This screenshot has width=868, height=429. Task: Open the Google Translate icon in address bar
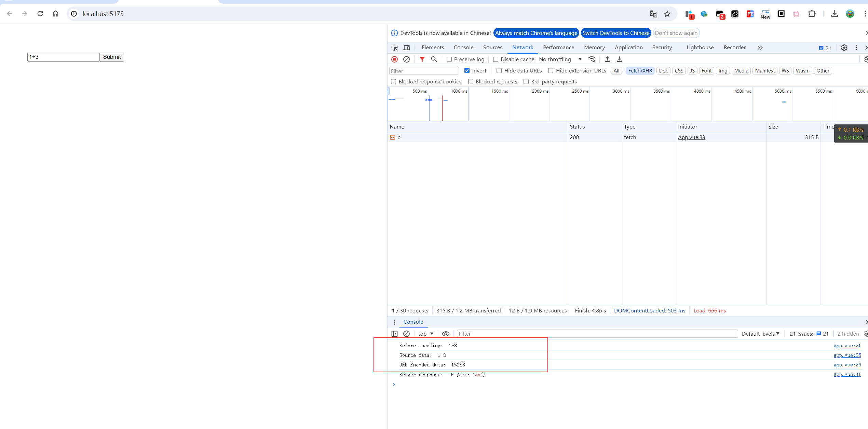click(x=653, y=14)
